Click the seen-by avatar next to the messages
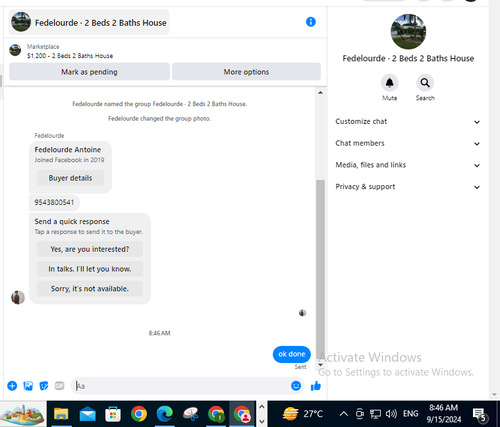This screenshot has width=500, height=427. 302,313
